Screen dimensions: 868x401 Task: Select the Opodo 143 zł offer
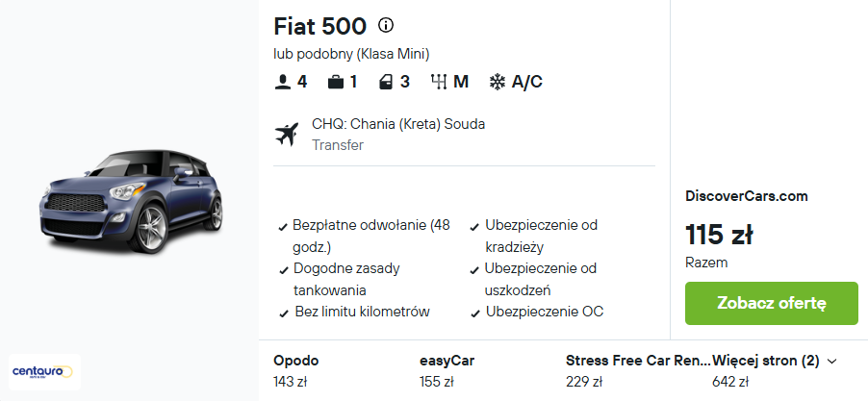point(296,371)
